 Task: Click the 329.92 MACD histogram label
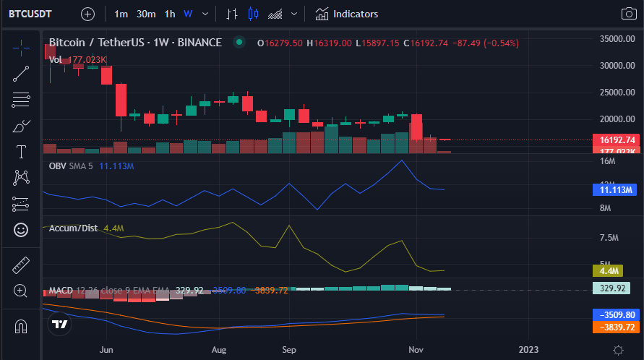[x=611, y=288]
